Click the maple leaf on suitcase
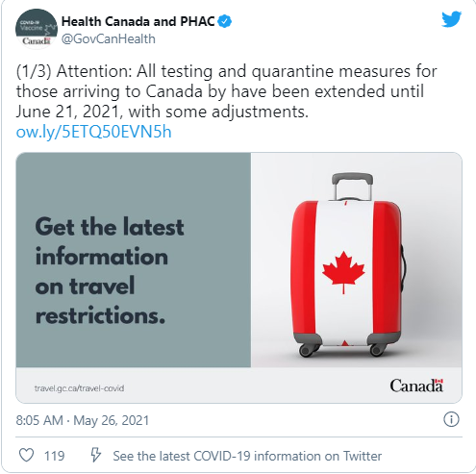This screenshot has height=474, width=476. pyautogui.click(x=343, y=272)
